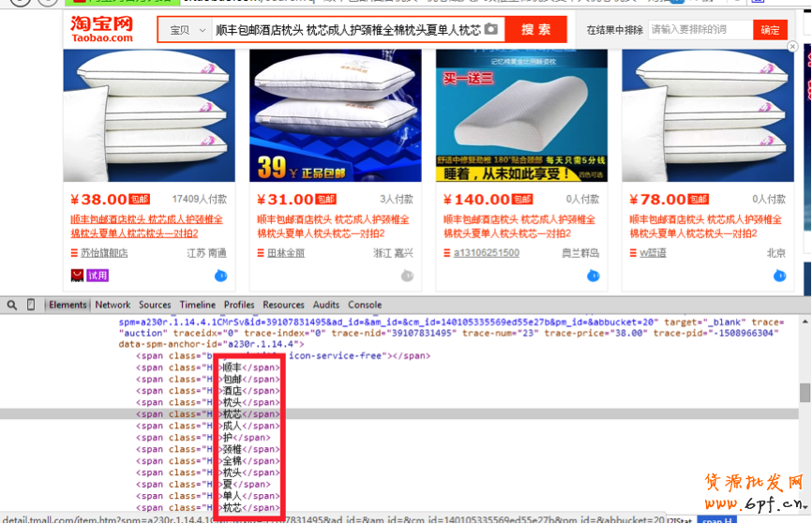The height and width of the screenshot is (524, 812).
Task: Click the DevTools vertical scrollbar thumb
Action: coord(804,393)
